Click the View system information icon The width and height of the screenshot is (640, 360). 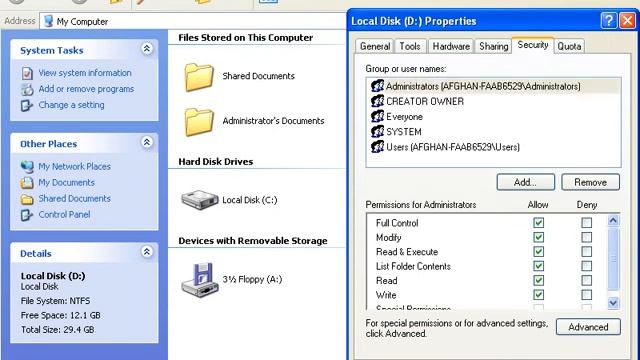pos(27,73)
